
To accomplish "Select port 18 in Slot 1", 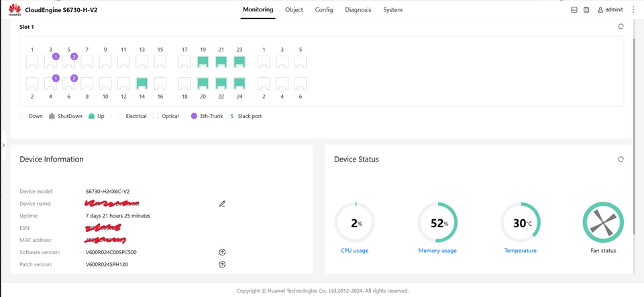I will [185, 83].
